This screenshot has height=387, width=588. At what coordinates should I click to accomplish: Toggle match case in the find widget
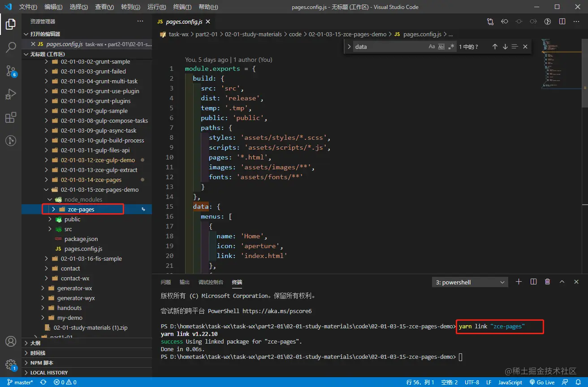pyautogui.click(x=432, y=47)
